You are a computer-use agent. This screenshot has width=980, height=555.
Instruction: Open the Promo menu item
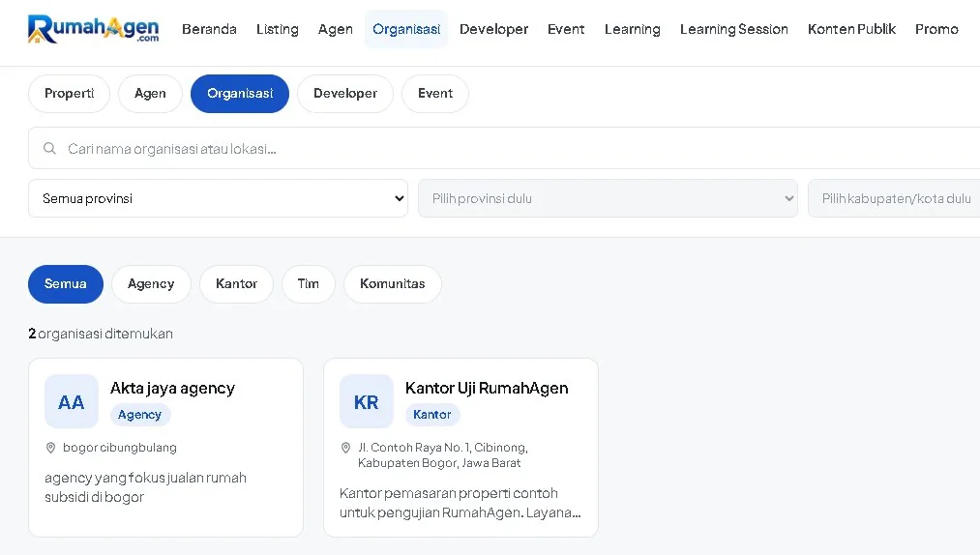[936, 29]
